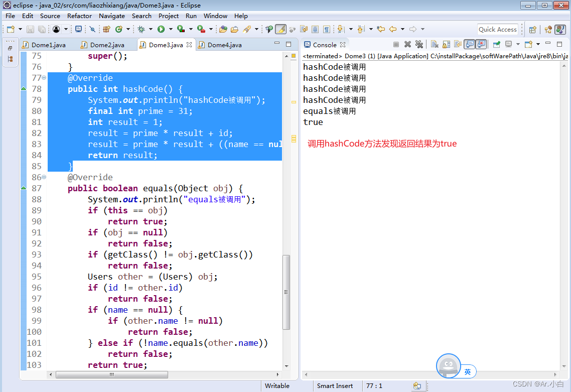
Task: Toggle Block Selection Mode icon
Action: [x=316, y=29]
